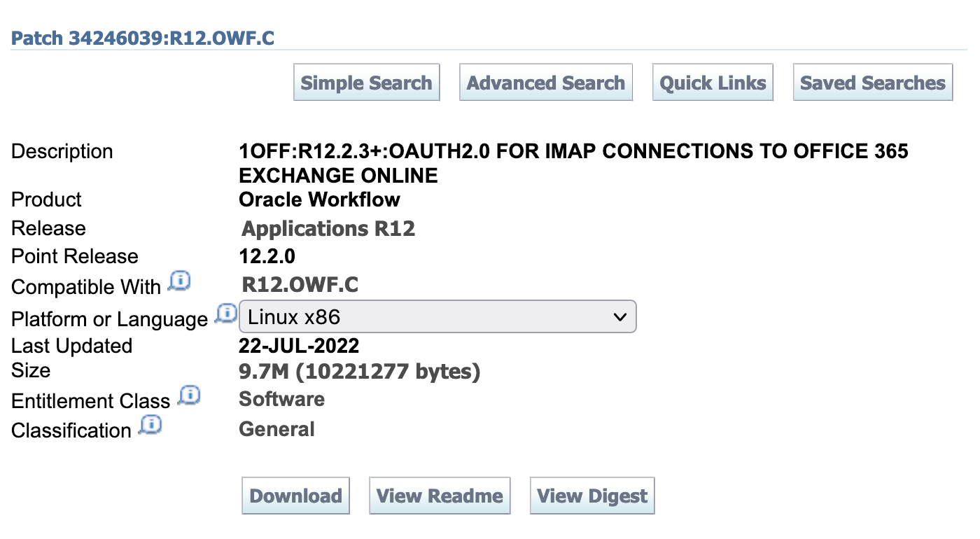The height and width of the screenshot is (539, 980).
Task: Click the General classification value
Action: pos(277,428)
